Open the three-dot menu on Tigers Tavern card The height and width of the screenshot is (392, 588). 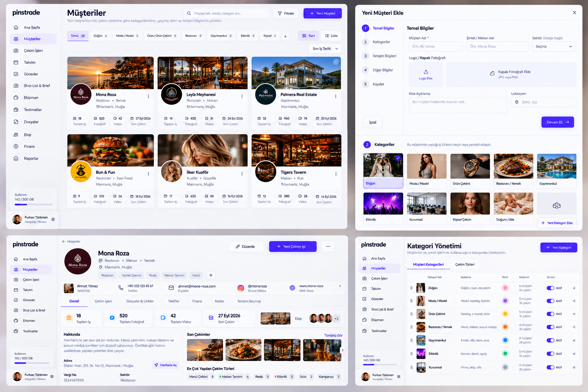pyautogui.click(x=336, y=174)
